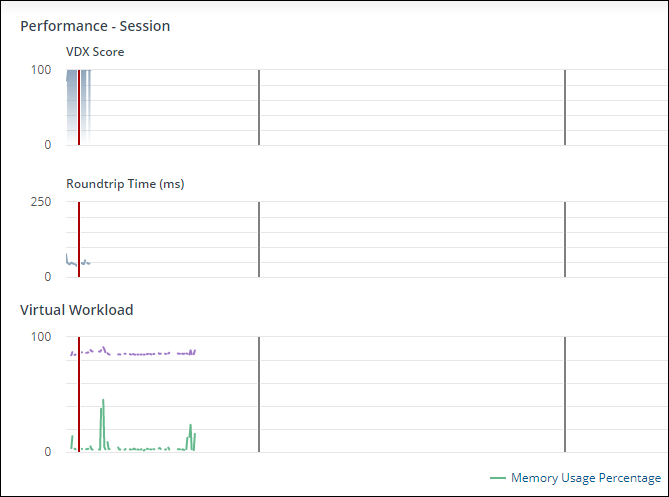
Task: Click the Performance - Session heading
Action: (x=95, y=26)
